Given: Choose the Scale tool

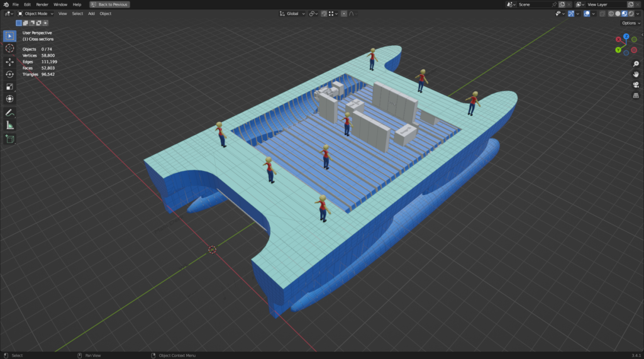Looking at the screenshot, I should click(10, 87).
